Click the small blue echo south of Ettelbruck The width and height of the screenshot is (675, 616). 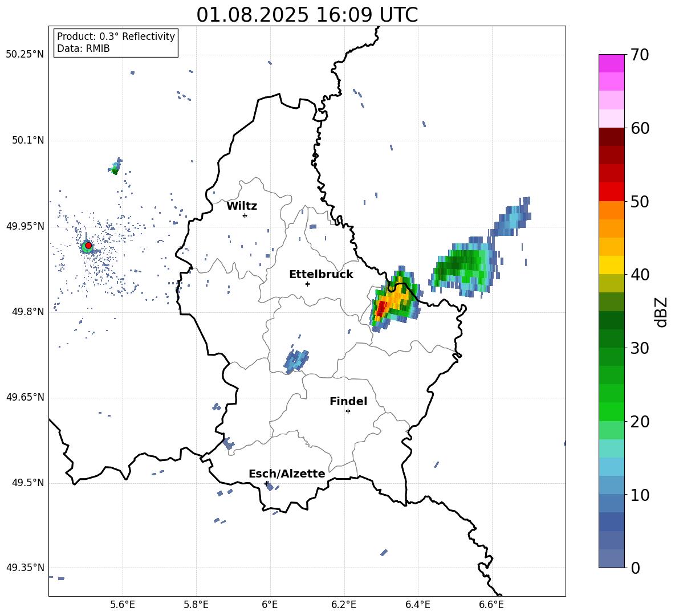[296, 360]
